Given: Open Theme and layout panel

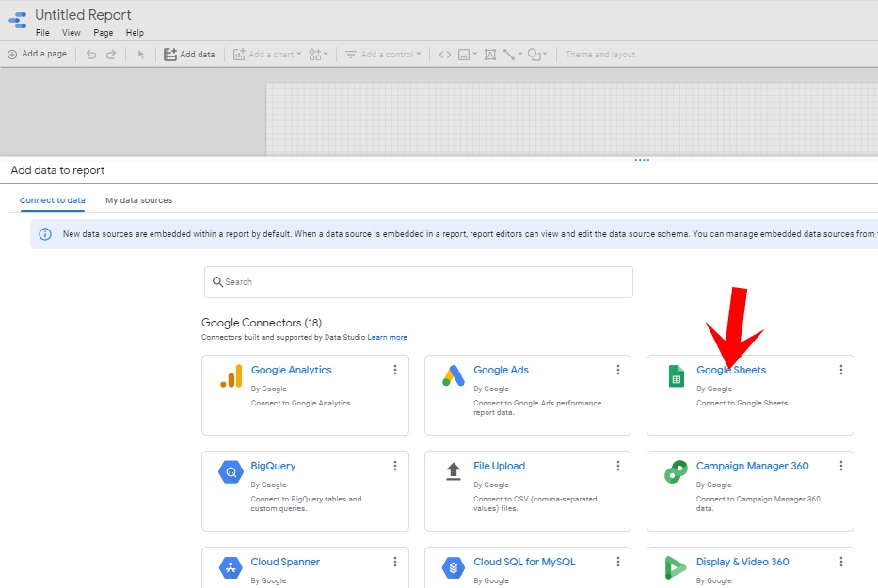Looking at the screenshot, I should (x=599, y=55).
